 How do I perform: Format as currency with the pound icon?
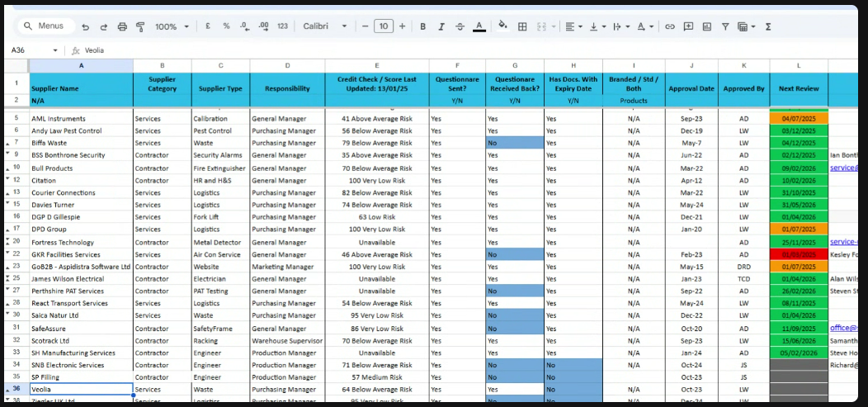[208, 26]
